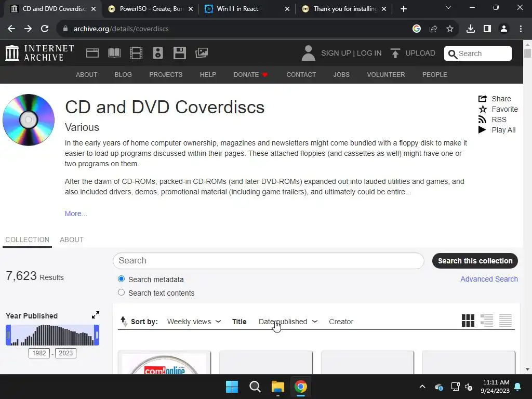Screen dimensions: 532x399
Task: Switch to the ABOUT collection tab
Action: [72, 240]
